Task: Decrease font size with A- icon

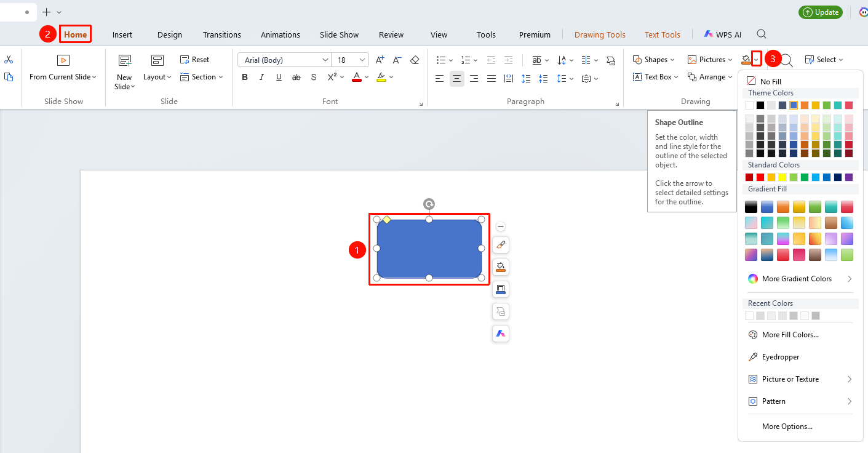Action: click(x=397, y=60)
